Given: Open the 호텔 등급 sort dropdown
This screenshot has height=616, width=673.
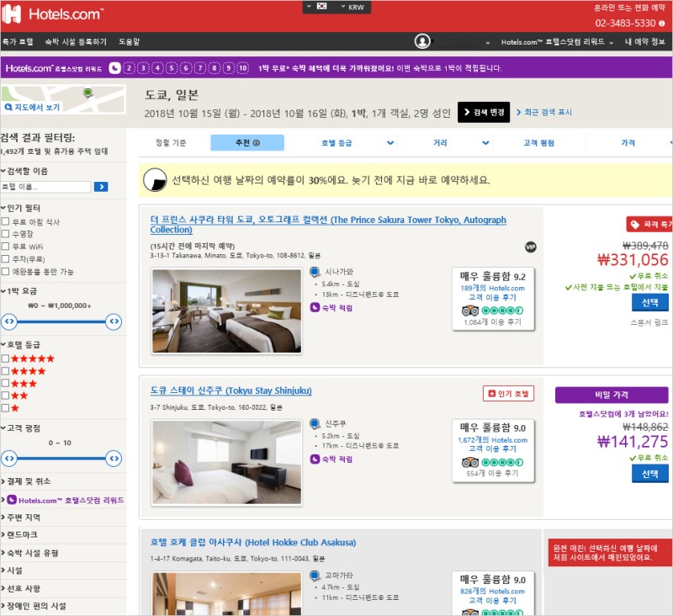Looking at the screenshot, I should point(357,143).
